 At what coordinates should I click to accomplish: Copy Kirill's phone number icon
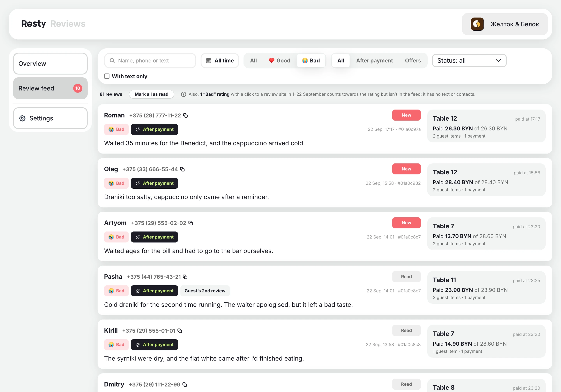point(180,331)
